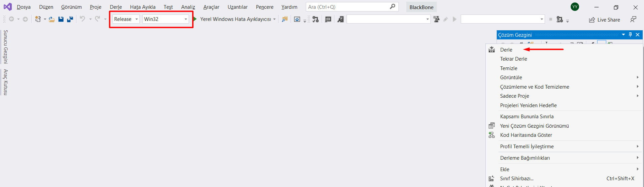Open the new project dropdown arrow
This screenshot has height=187, width=644.
click(x=45, y=19)
